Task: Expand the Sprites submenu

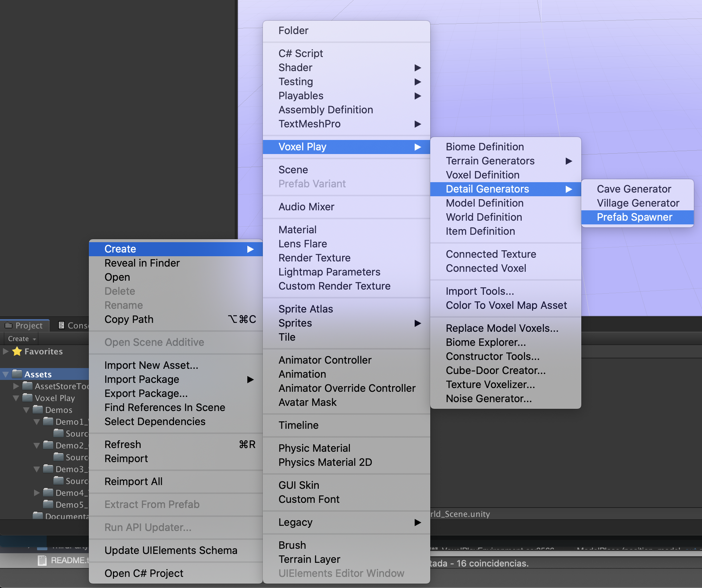Action: coord(346,323)
